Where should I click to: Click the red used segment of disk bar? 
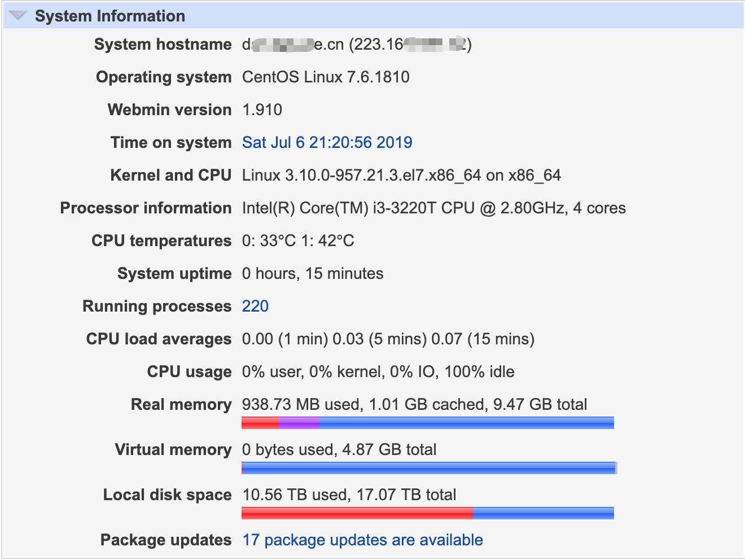[357, 513]
